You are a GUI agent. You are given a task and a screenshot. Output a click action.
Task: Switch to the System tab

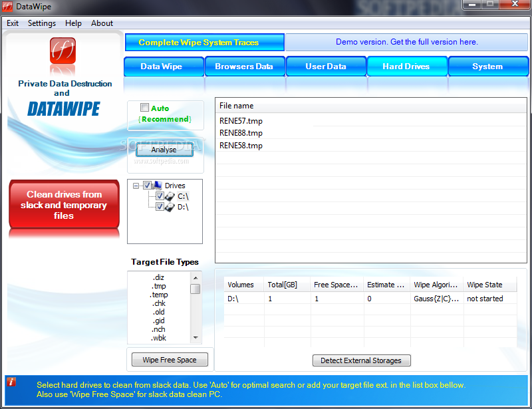coord(488,67)
